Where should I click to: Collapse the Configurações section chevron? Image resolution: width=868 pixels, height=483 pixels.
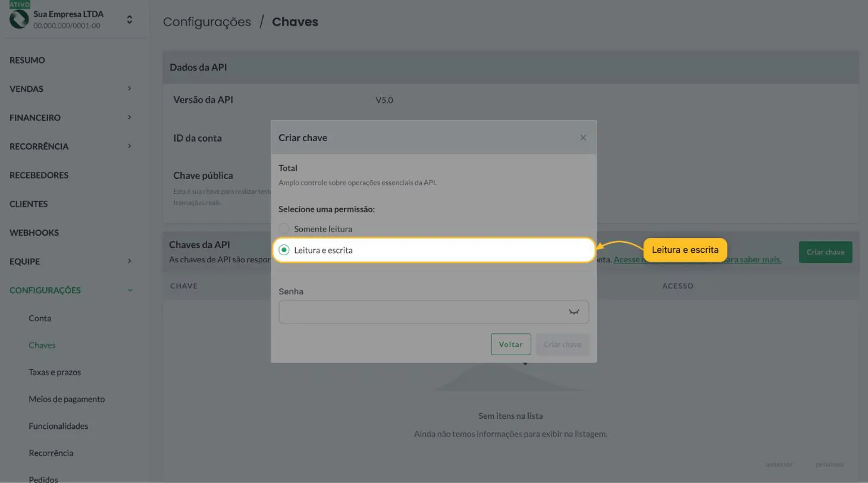click(130, 290)
